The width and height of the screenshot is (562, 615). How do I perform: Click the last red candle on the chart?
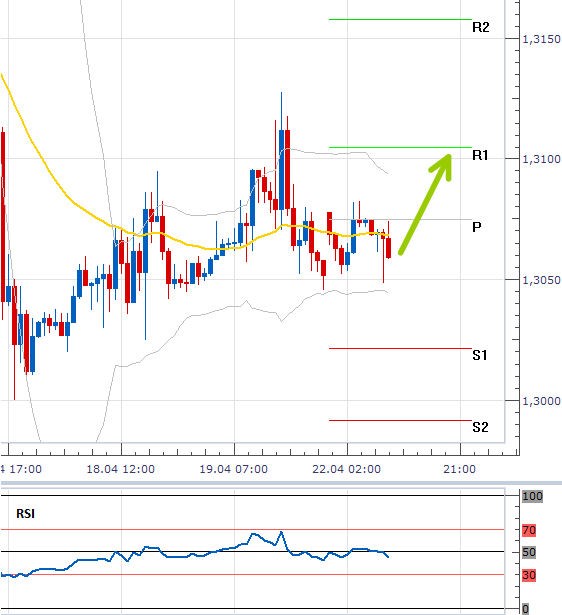tap(389, 247)
